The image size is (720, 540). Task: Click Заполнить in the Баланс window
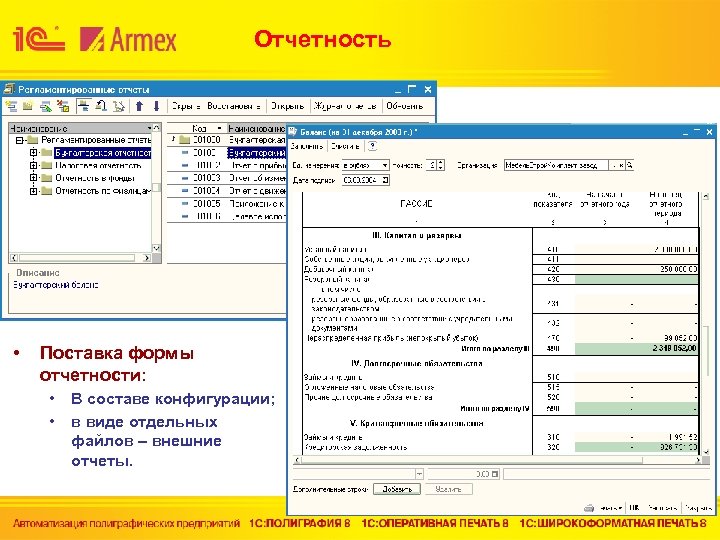click(x=307, y=146)
